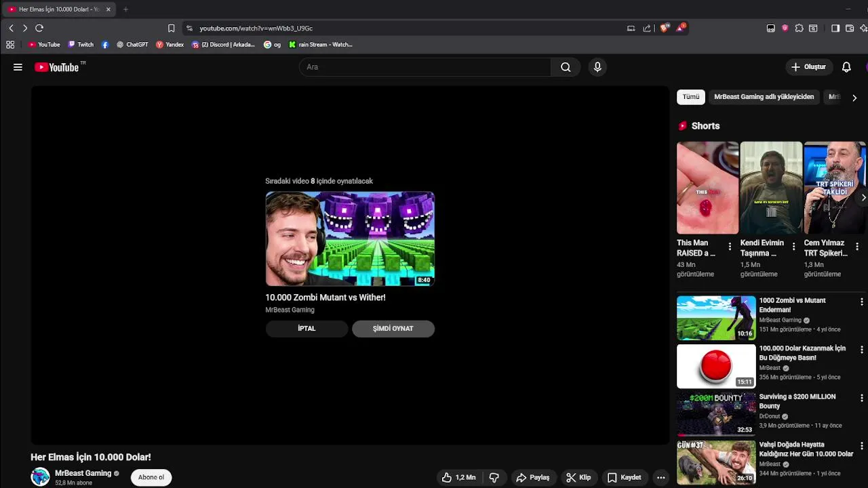Click the YouTube search field 'Ara'
The width and height of the screenshot is (868, 488).
pyautogui.click(x=425, y=67)
